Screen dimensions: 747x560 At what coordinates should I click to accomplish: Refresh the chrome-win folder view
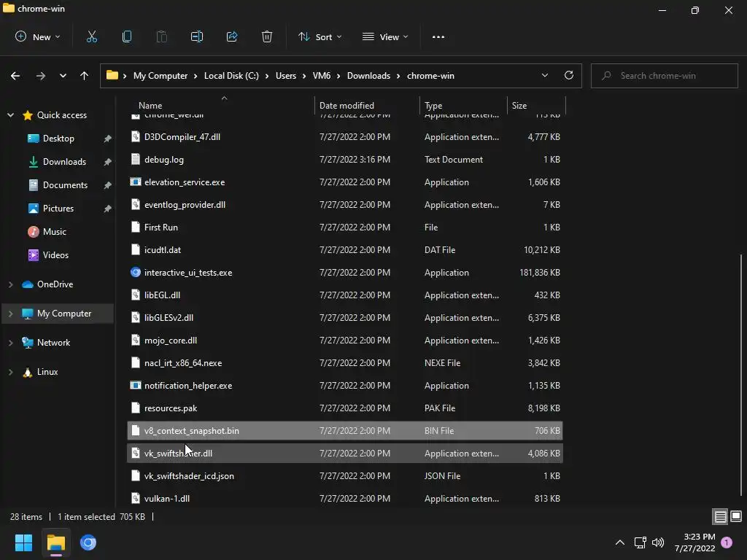click(x=569, y=75)
